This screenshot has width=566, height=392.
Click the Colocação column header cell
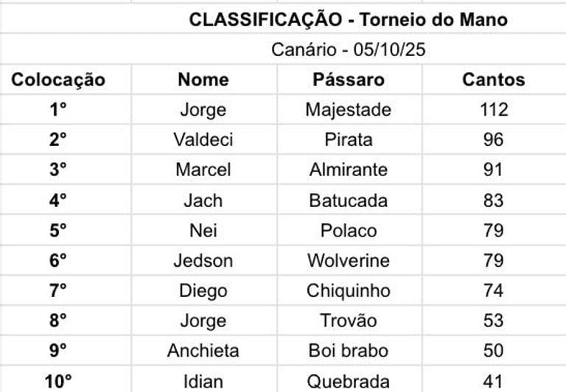pyautogui.click(x=58, y=80)
